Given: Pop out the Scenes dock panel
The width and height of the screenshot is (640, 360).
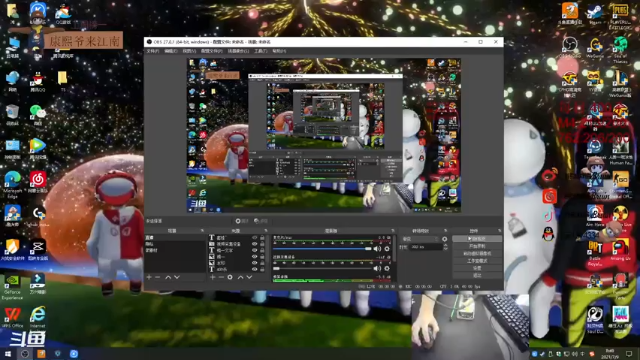Looking at the screenshot, I should [202, 231].
